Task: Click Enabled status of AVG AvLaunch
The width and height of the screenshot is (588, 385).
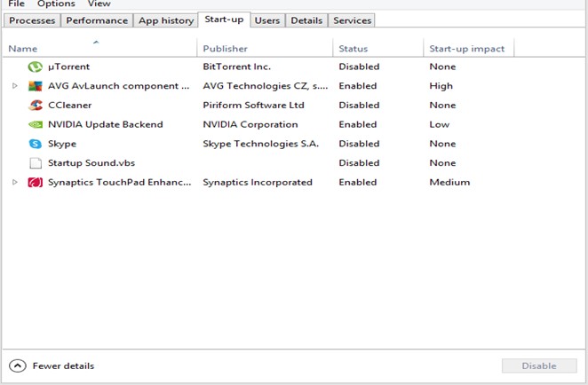Action: point(357,86)
